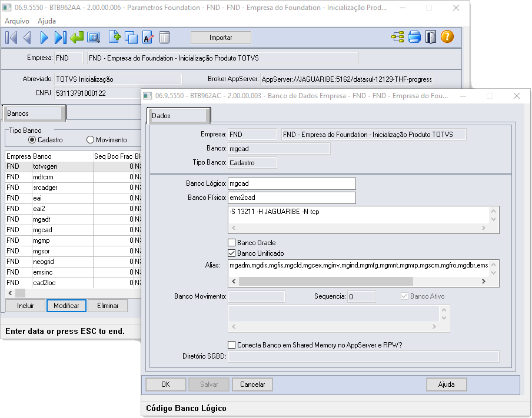532x418 pixels.
Task: Jump to the last record
Action: (58, 37)
